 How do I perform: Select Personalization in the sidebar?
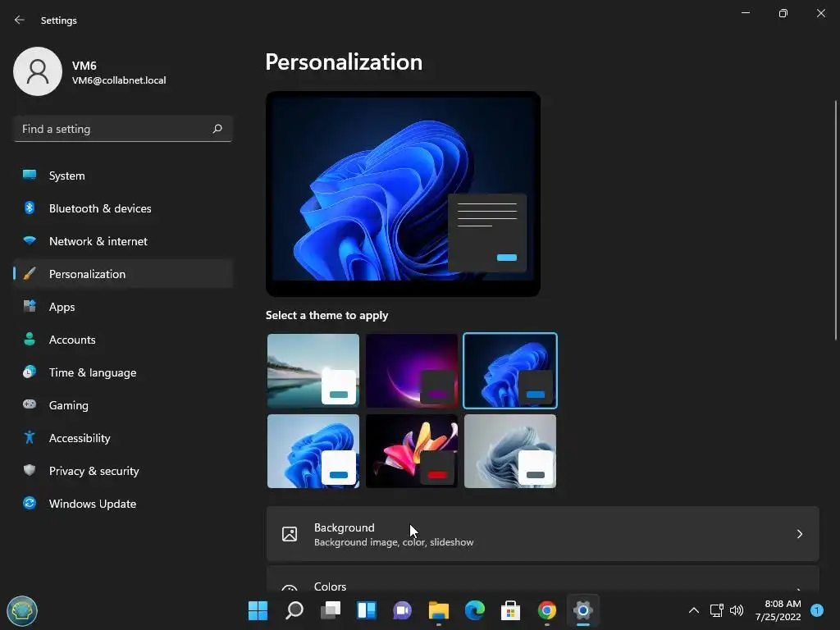point(123,274)
